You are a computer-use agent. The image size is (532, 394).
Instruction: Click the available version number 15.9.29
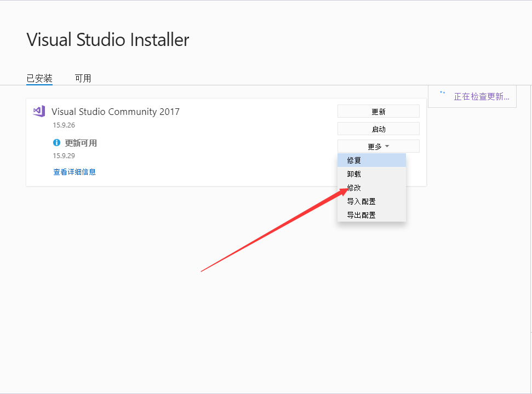click(64, 156)
